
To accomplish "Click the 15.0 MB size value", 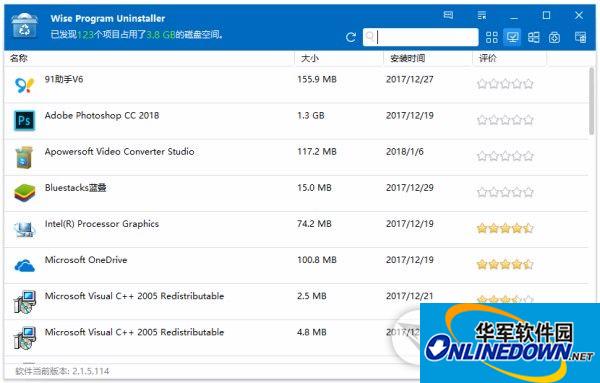I will point(314,187).
